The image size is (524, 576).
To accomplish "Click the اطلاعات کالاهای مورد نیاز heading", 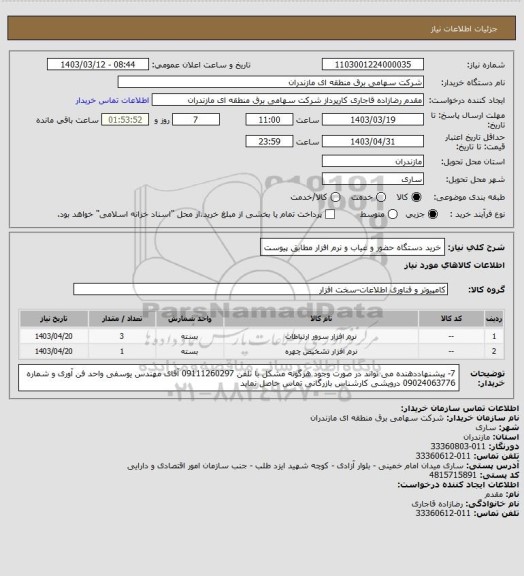I will click(x=454, y=265).
